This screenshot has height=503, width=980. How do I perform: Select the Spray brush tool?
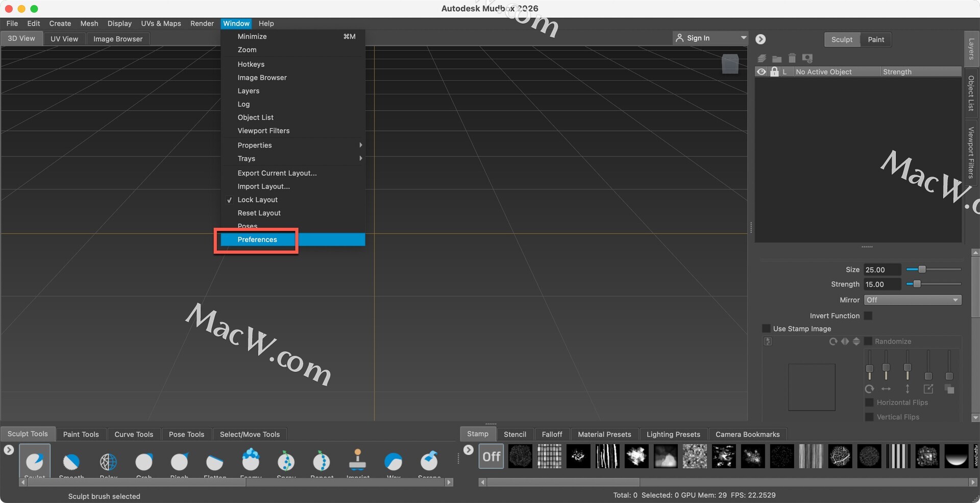[x=286, y=462]
